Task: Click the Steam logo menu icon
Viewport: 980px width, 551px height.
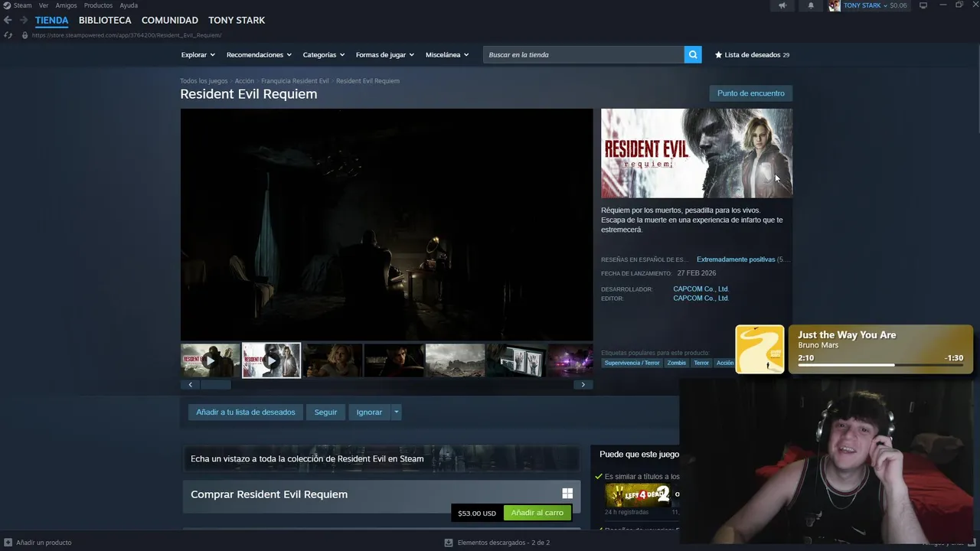Action: (7, 5)
